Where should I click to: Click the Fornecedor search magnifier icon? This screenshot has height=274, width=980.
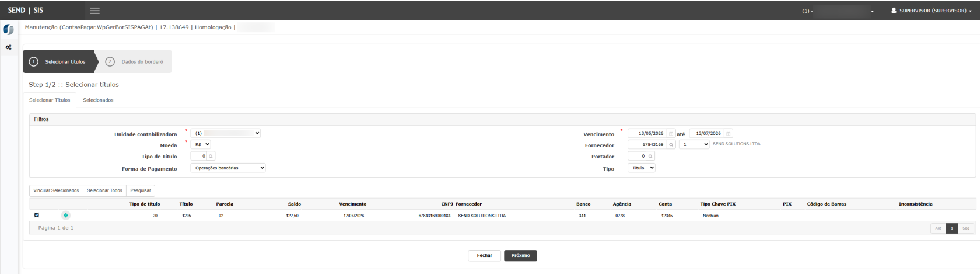click(x=671, y=144)
